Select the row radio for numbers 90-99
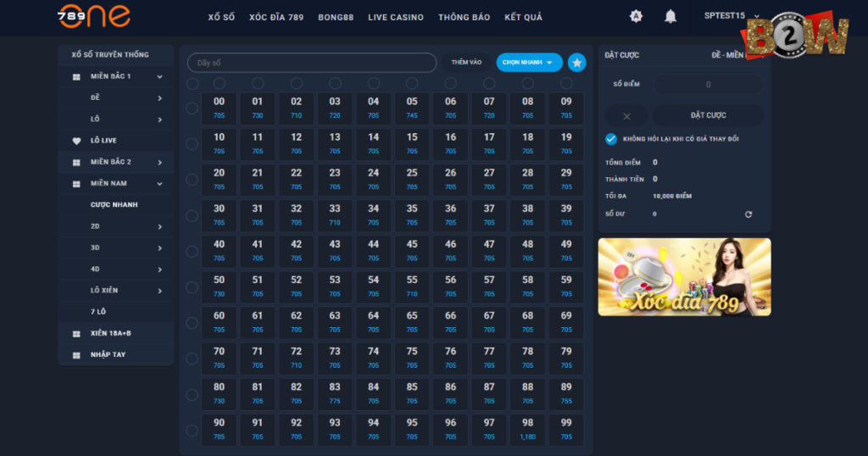The image size is (868, 456). point(192,431)
